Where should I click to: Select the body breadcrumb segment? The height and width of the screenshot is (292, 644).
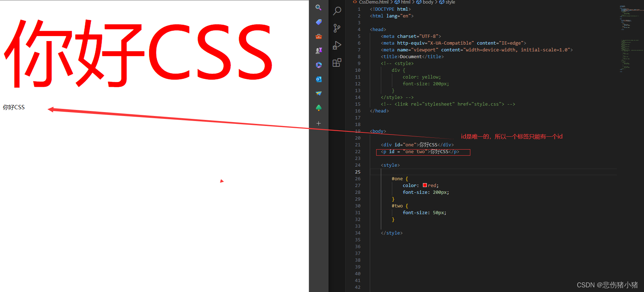tap(425, 2)
